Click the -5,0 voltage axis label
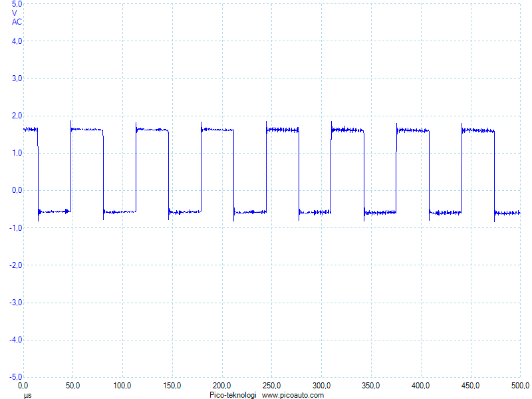The width and height of the screenshot is (532, 399). [15, 377]
